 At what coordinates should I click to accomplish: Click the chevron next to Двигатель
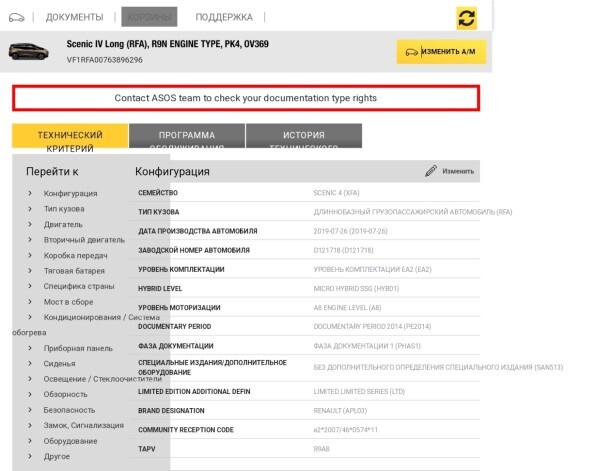30,224
